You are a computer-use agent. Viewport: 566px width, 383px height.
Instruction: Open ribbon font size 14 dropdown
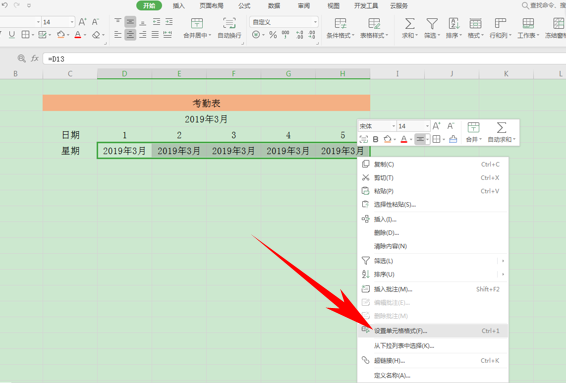pyautogui.click(x=72, y=22)
